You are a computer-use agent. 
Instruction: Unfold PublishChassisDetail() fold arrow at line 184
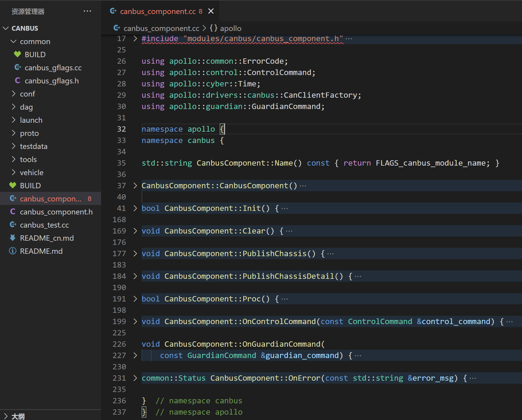point(135,276)
